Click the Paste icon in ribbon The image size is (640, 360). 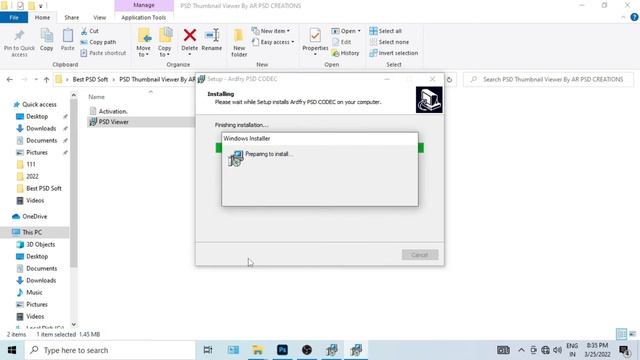[x=68, y=40]
